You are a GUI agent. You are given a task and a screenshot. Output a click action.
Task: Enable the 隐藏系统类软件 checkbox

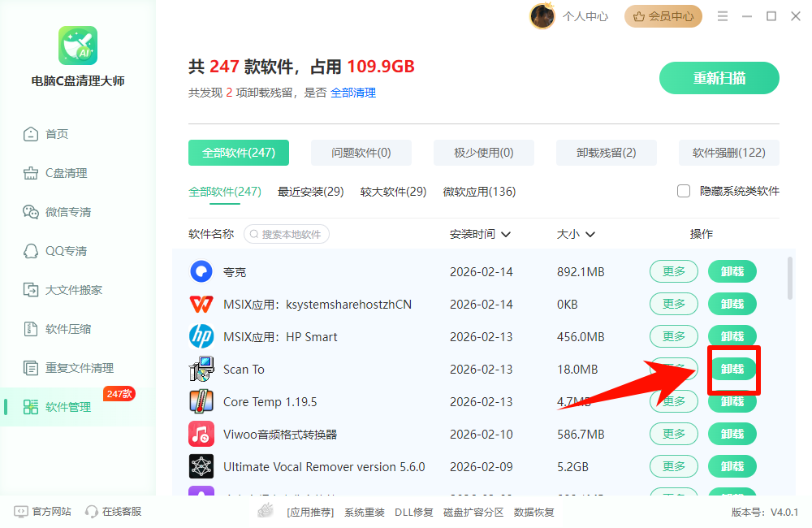(684, 191)
